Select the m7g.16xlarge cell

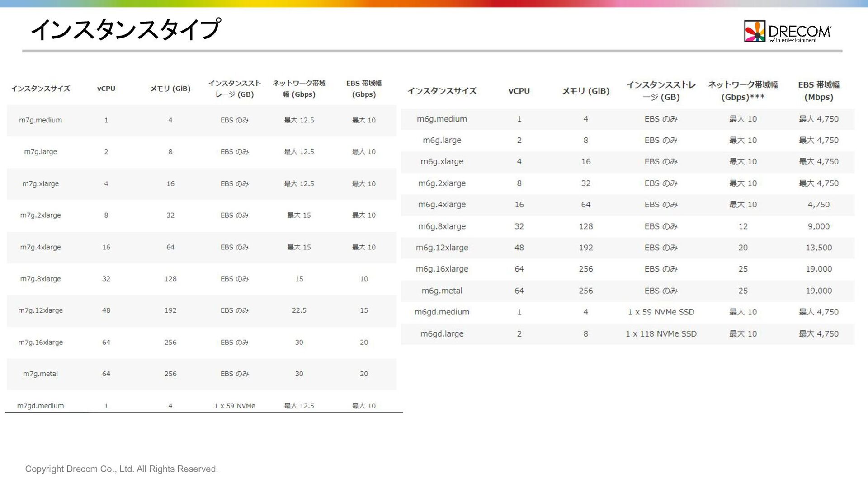coord(40,343)
